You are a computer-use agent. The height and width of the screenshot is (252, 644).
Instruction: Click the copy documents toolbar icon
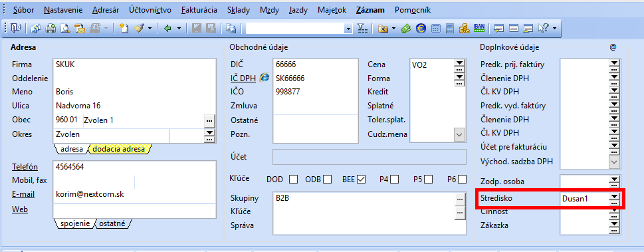pos(36,29)
